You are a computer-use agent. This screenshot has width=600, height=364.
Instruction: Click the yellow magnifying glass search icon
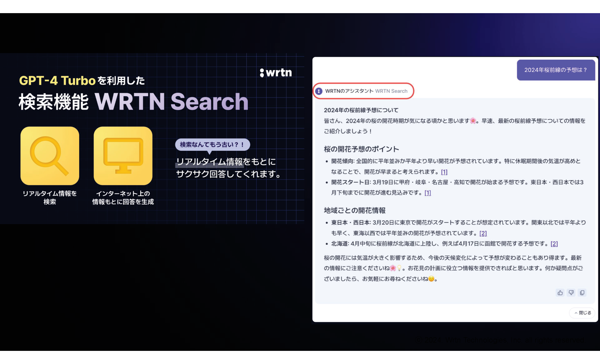pyautogui.click(x=50, y=156)
